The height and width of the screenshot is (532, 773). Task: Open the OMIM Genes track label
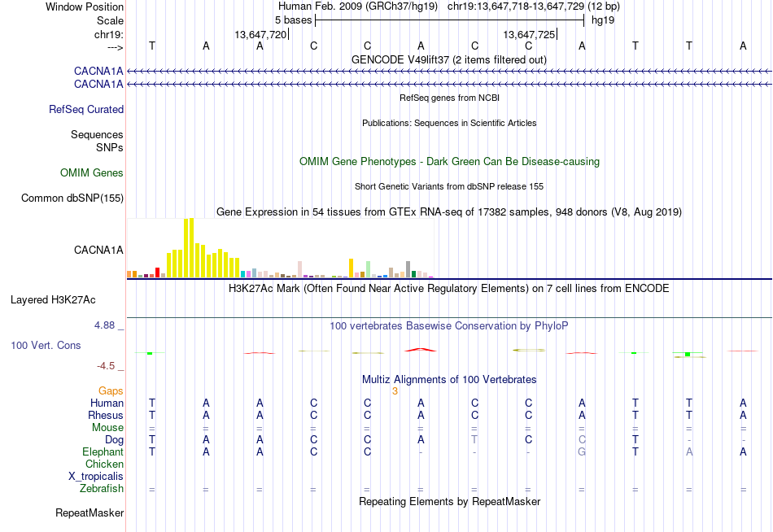coord(92,172)
